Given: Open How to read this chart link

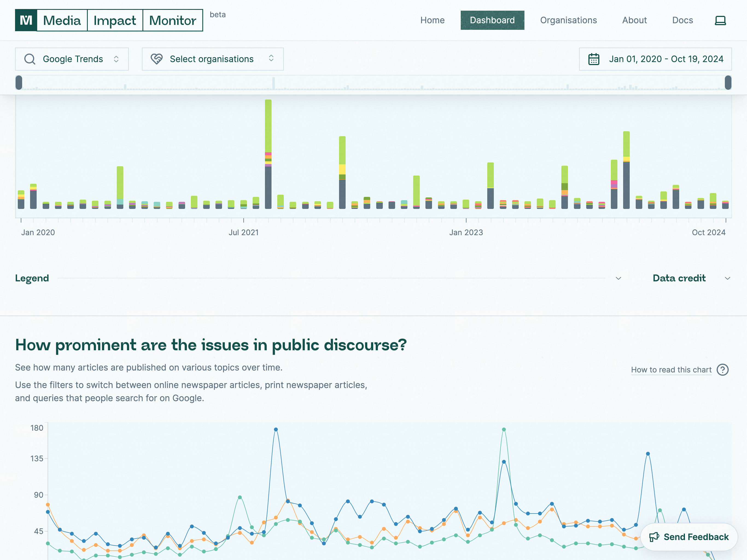Looking at the screenshot, I should click(x=671, y=370).
